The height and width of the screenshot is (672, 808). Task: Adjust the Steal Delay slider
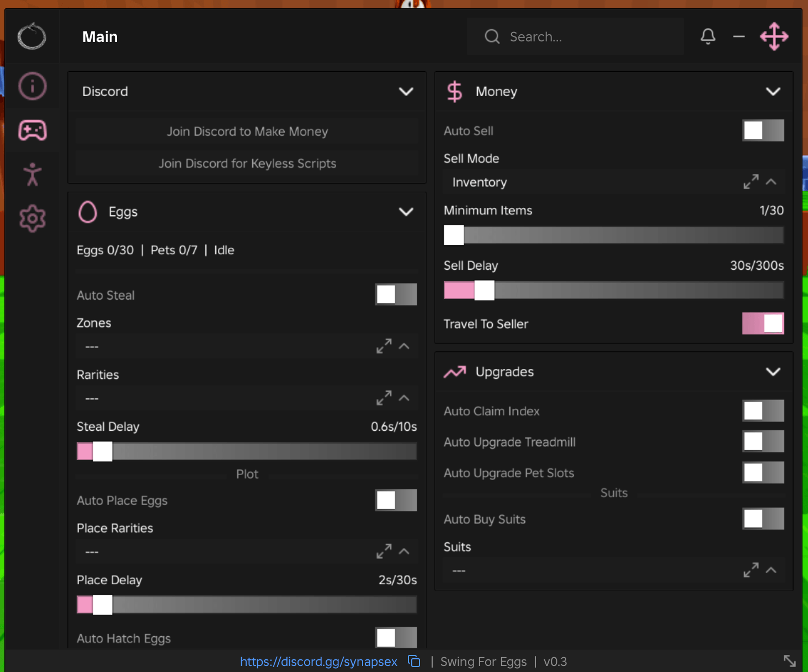coord(247,451)
